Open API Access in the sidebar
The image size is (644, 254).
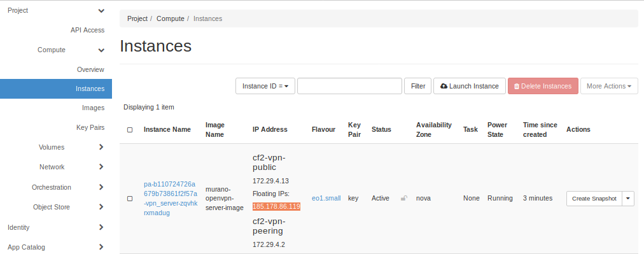pos(87,30)
